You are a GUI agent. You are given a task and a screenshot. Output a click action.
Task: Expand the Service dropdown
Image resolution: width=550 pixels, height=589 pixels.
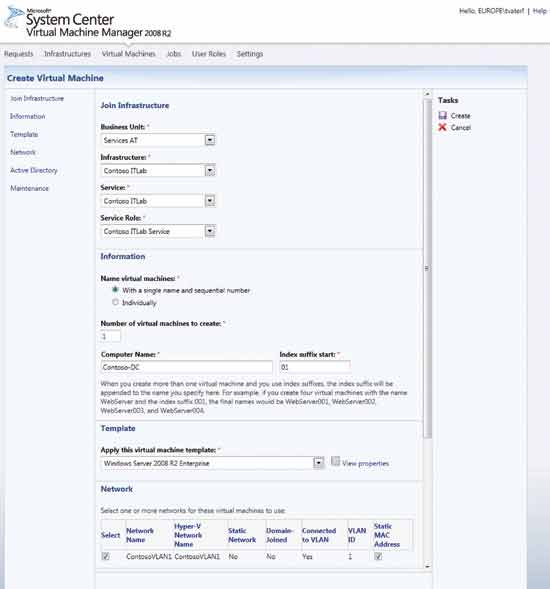[x=210, y=201]
